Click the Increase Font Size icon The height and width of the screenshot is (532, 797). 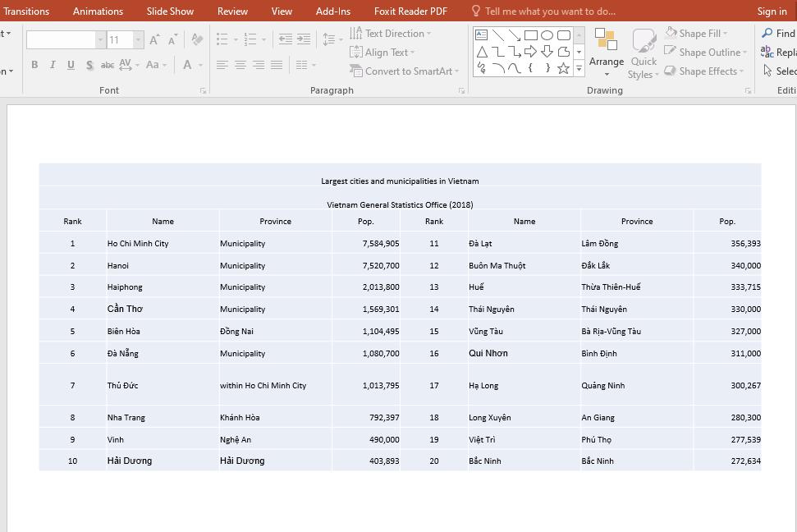153,38
